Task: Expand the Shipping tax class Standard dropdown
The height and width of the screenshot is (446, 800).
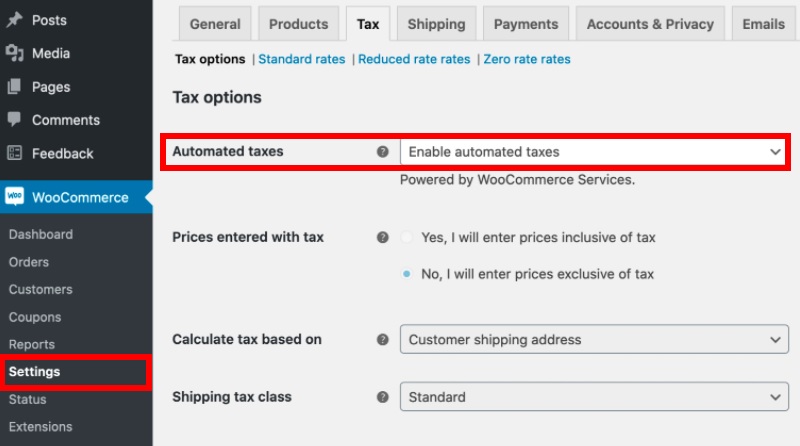Action: tap(594, 397)
